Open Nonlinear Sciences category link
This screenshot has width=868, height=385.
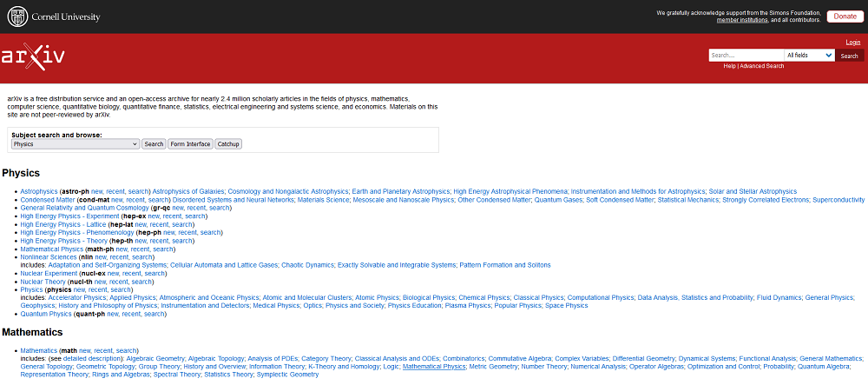click(48, 257)
